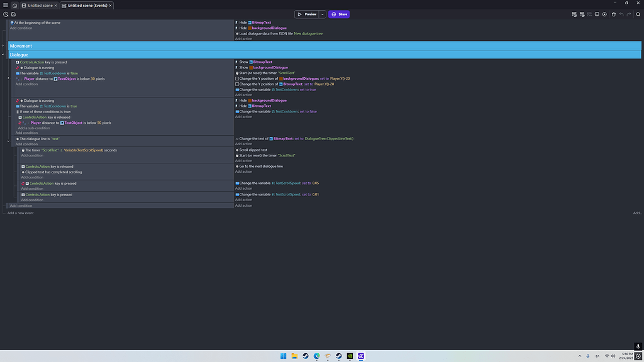Open event sheet search with the magnifier icon

(x=638, y=14)
